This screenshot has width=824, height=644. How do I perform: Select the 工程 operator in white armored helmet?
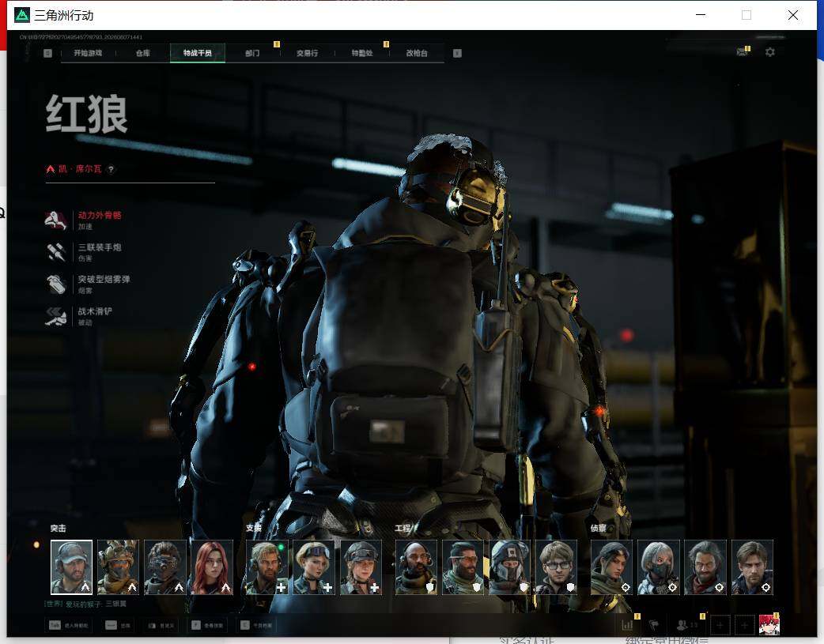(510, 567)
